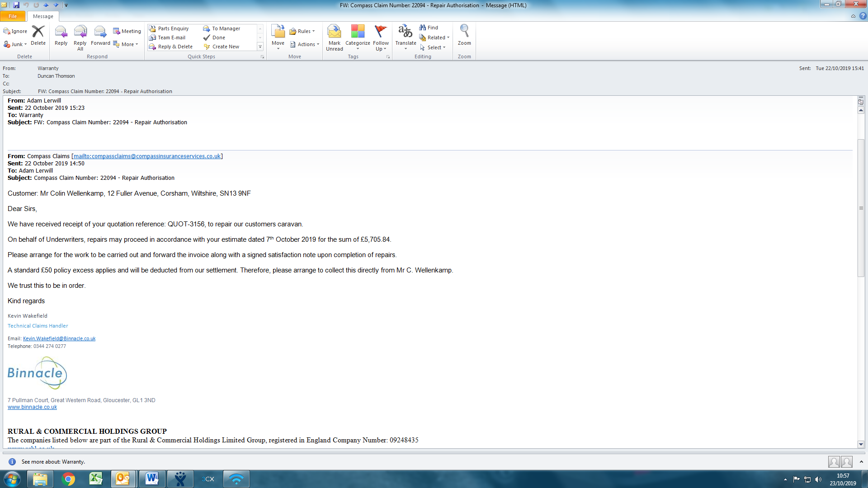Screen dimensions: 868x488
Task: Select the Message ribbon tab
Action: [x=43, y=16]
